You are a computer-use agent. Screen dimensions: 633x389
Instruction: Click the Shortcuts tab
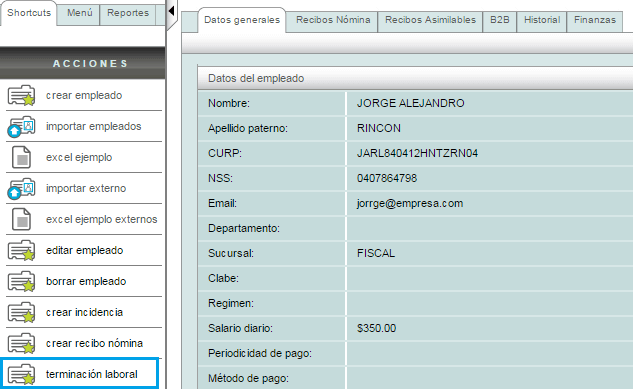pyautogui.click(x=29, y=13)
